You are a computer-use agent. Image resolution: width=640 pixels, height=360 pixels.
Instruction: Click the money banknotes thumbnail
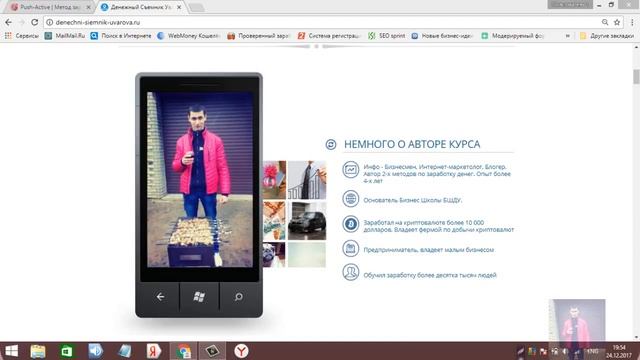pyautogui.click(x=274, y=221)
